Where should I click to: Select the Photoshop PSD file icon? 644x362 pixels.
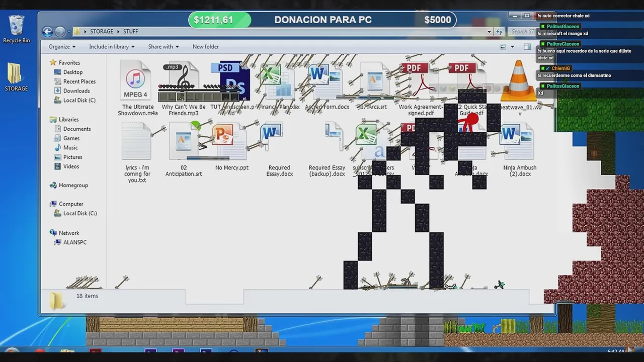231,81
